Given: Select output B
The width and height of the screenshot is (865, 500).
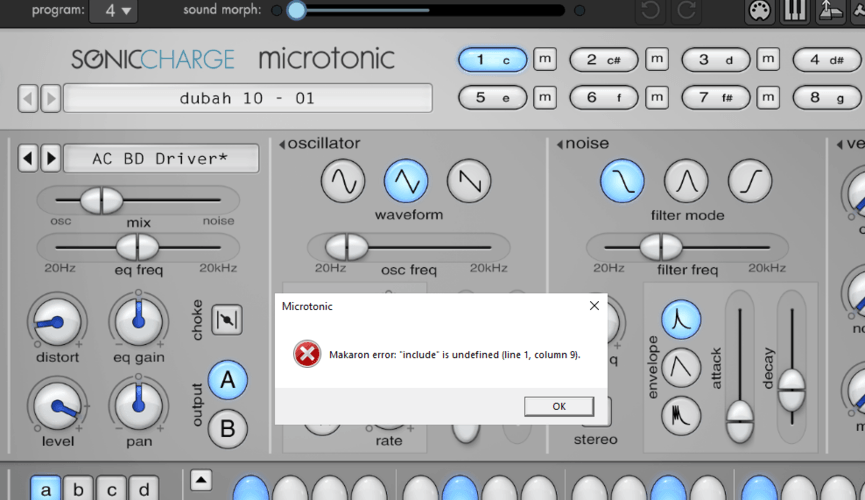Looking at the screenshot, I should click(x=227, y=429).
